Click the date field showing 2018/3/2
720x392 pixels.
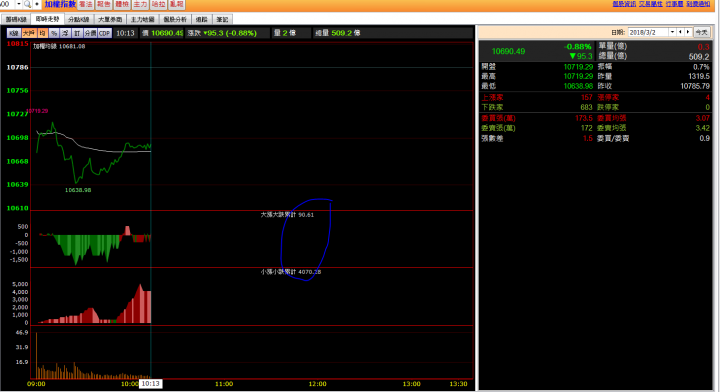(648, 32)
